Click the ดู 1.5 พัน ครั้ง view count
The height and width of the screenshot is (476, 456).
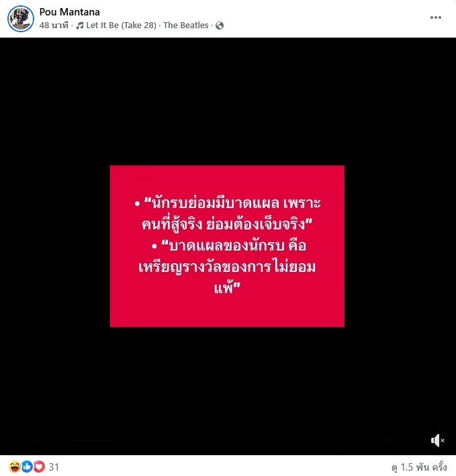tap(419, 467)
